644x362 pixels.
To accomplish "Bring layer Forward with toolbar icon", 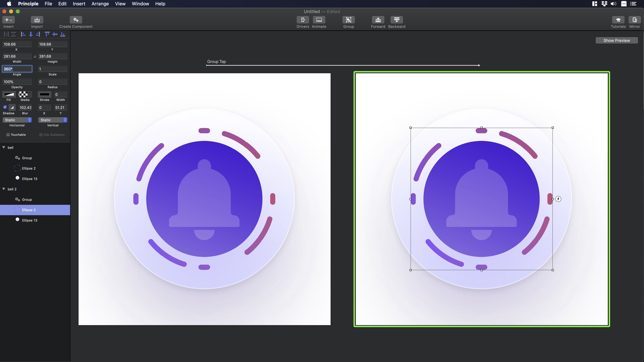I will [x=378, y=20].
